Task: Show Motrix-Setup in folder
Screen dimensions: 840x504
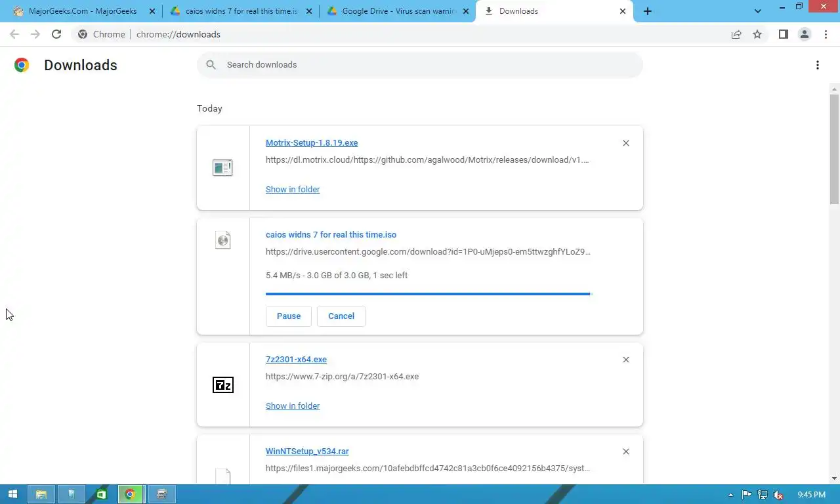Action: coord(293,190)
